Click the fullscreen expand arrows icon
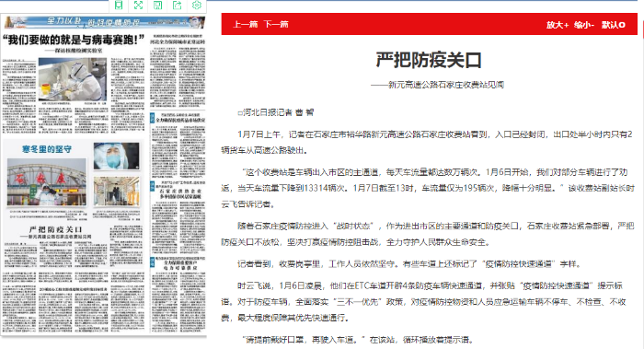This screenshot has width=644, height=349. coord(138,5)
